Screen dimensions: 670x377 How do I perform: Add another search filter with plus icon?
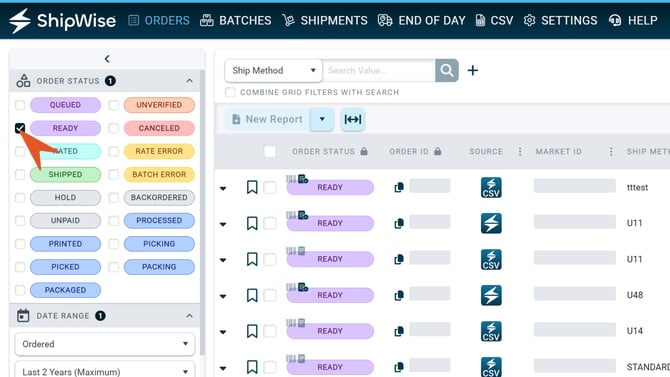pyautogui.click(x=473, y=71)
